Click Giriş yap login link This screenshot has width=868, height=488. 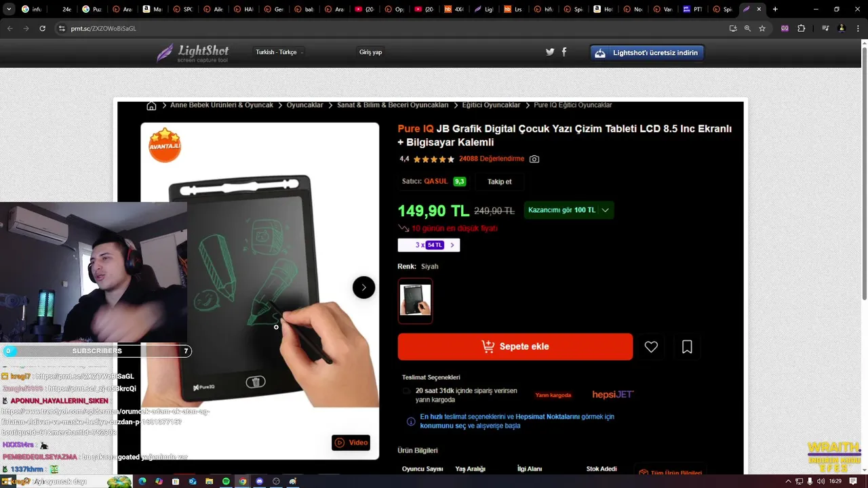coord(370,52)
